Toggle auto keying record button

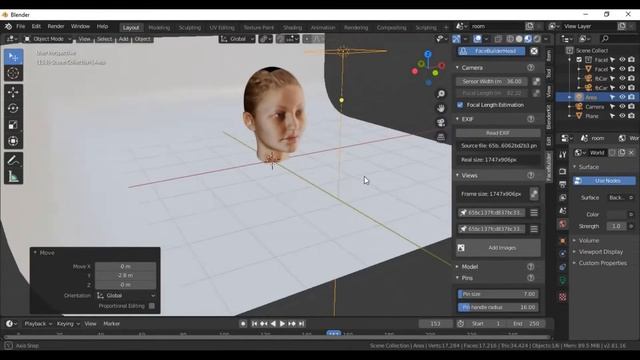[x=243, y=324]
